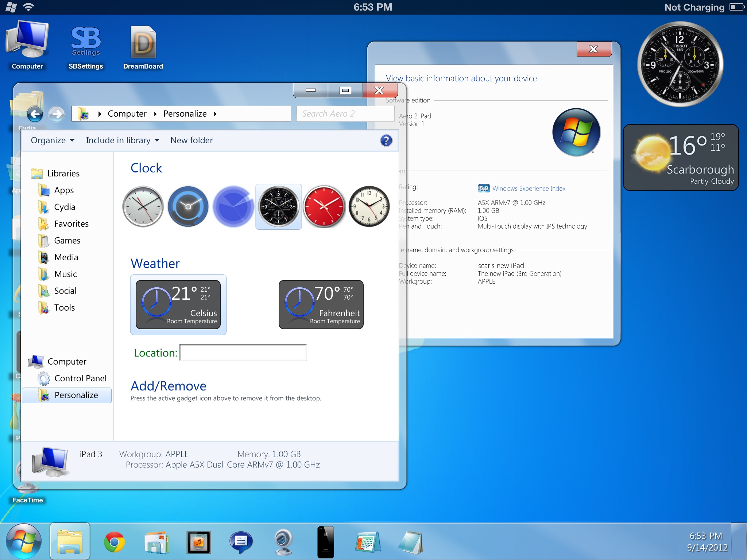Open the webcam icon in taskbar
The image size is (747, 560).
point(283,542)
